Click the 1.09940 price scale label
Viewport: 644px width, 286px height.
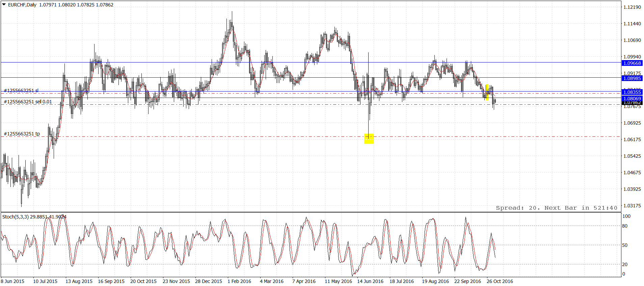(x=632, y=57)
